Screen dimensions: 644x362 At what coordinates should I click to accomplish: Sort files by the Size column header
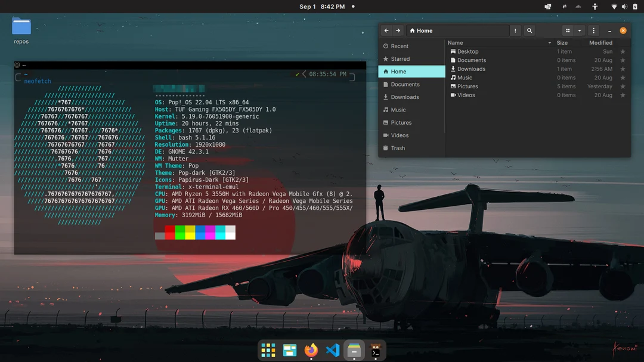click(x=561, y=42)
